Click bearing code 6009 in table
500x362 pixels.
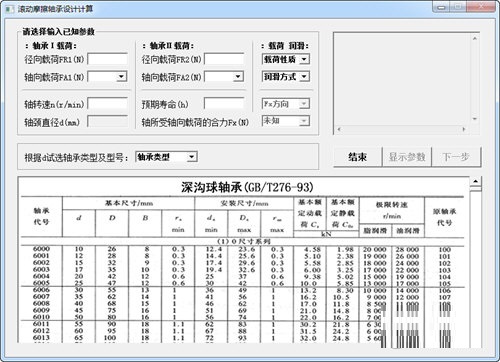41,310
